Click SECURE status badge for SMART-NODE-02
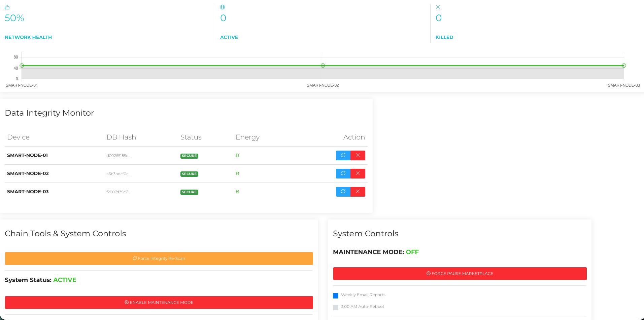 click(x=189, y=174)
